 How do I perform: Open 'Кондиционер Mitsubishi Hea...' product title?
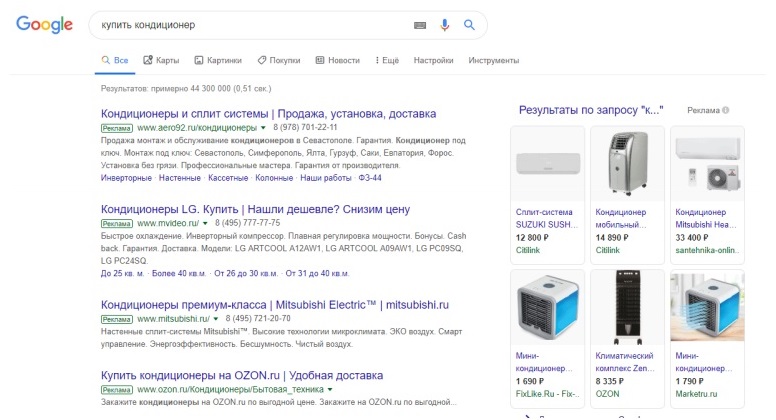[x=706, y=218]
